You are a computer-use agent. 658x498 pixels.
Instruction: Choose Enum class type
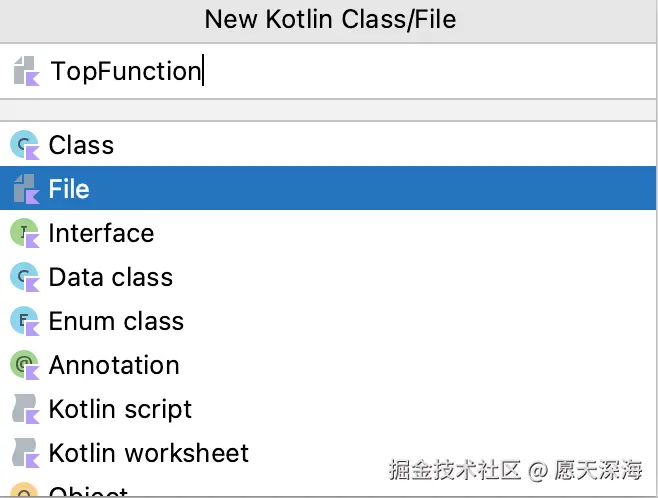(x=116, y=322)
